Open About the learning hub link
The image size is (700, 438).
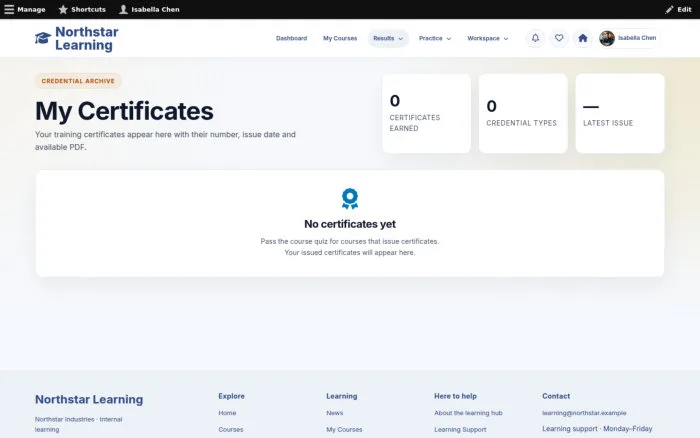tap(468, 413)
